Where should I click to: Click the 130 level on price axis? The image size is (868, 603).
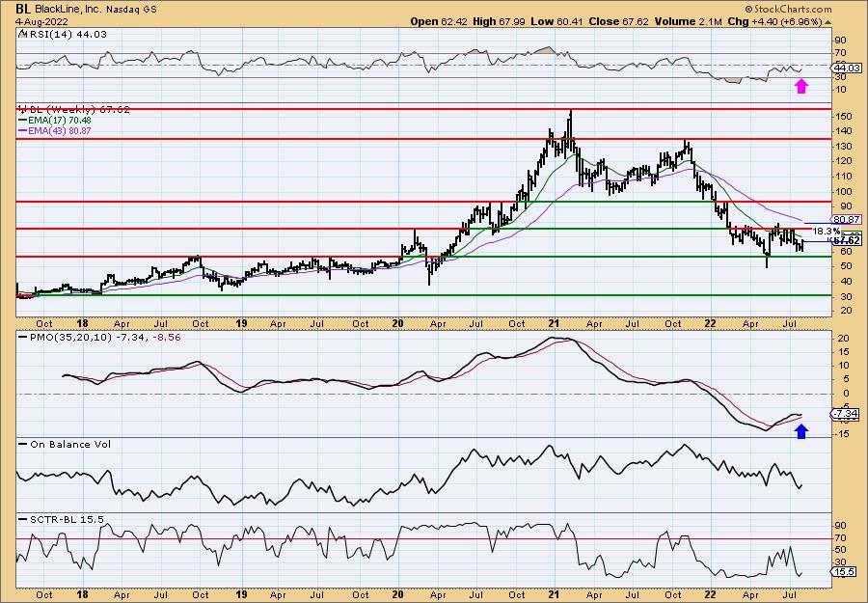[x=842, y=147]
